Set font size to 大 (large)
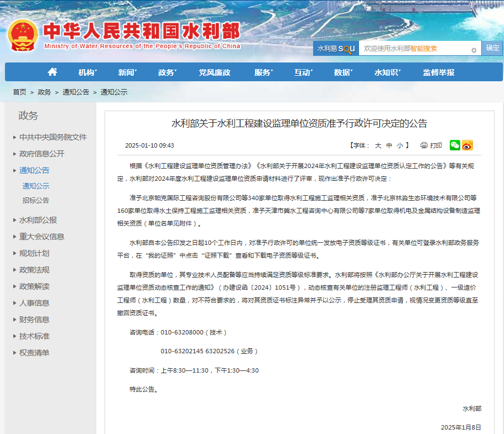Screen dimensions: 504x434 pyautogui.click(x=378, y=145)
